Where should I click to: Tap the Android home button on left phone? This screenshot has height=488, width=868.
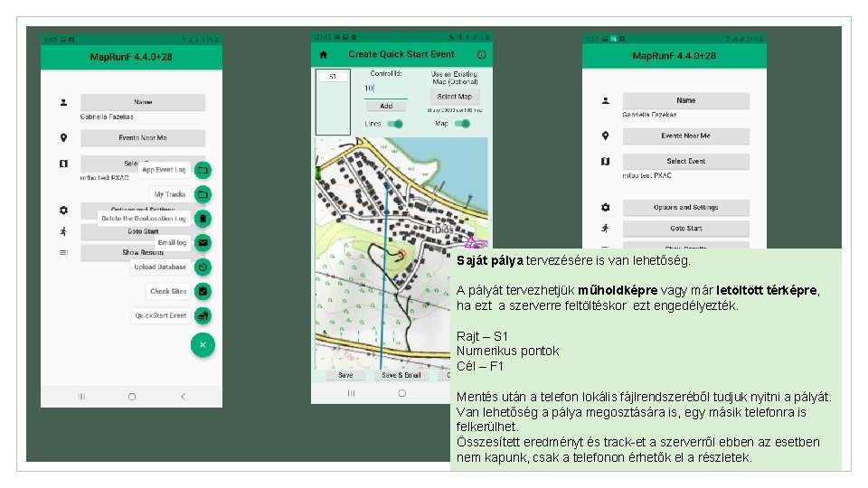132,397
